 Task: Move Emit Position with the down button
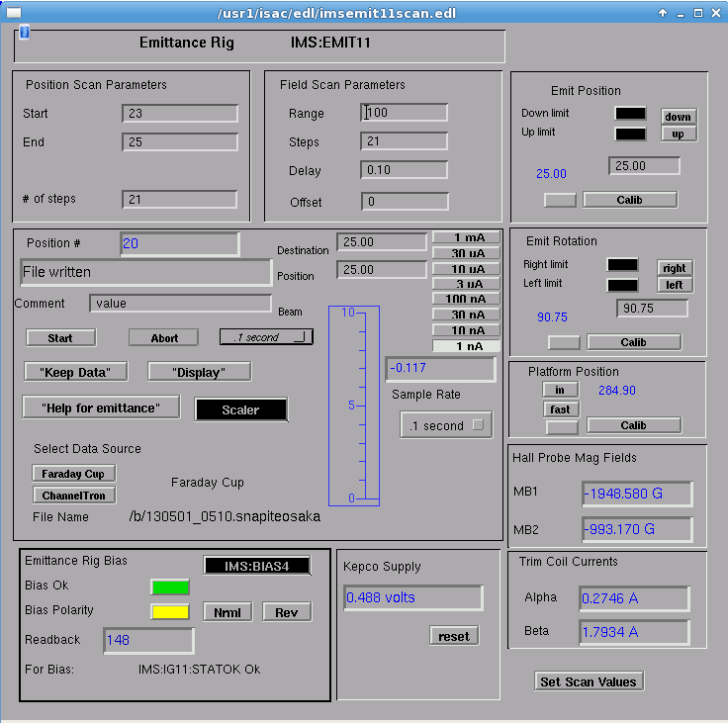(x=678, y=117)
